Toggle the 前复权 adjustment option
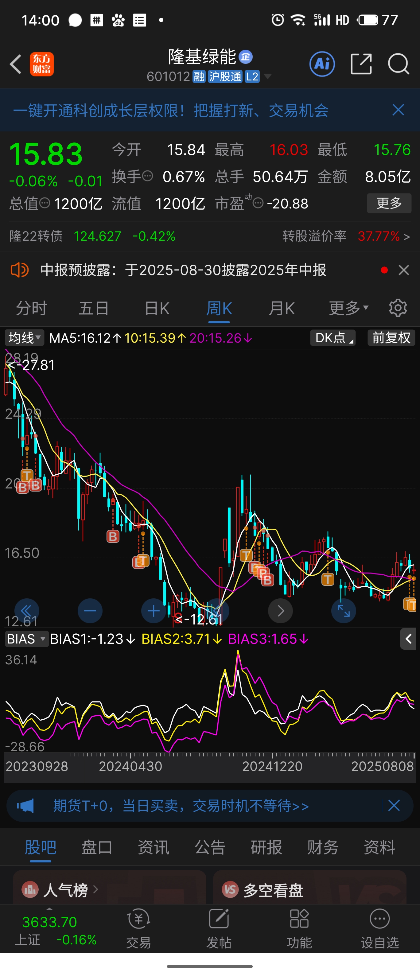This screenshot has height=980, width=420. (x=391, y=337)
